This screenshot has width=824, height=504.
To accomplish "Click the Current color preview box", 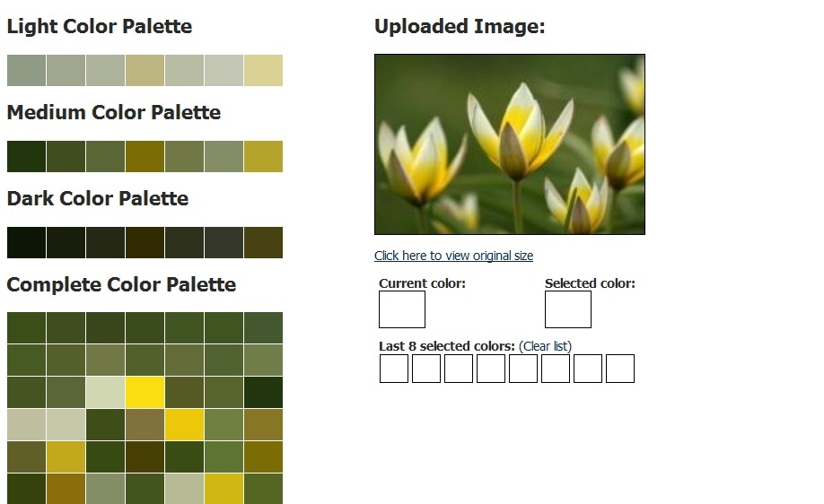I will click(402, 309).
